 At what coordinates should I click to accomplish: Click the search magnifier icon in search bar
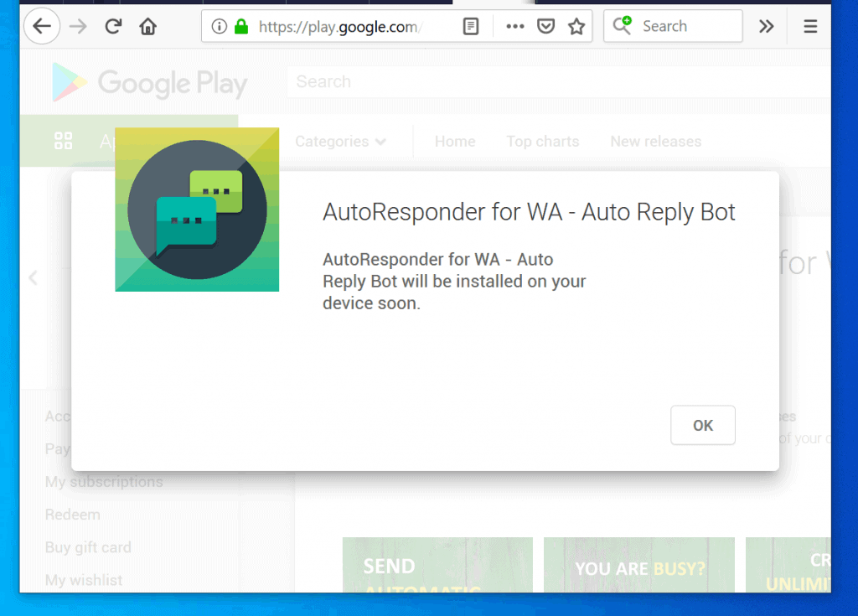[623, 25]
